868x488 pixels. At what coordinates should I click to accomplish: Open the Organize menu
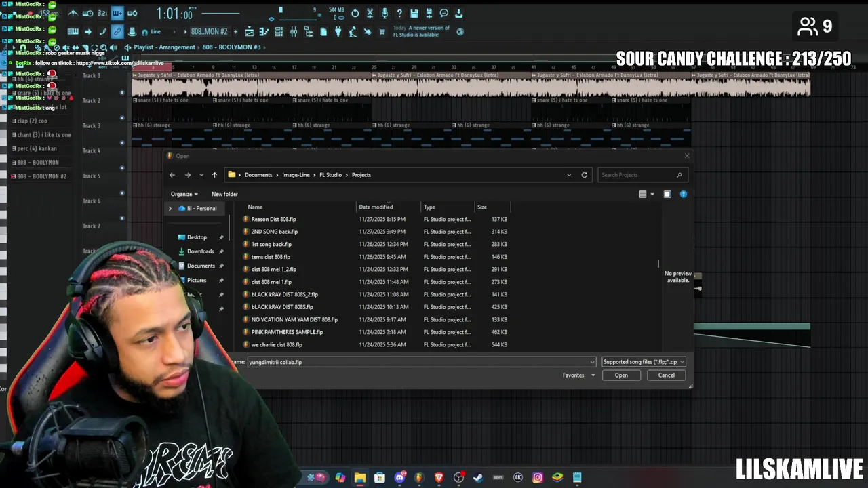184,194
